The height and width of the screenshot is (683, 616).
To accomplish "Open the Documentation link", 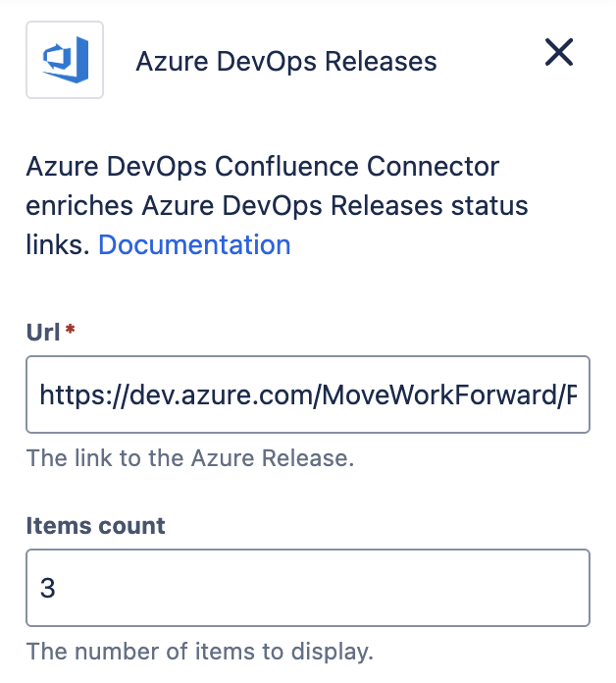I will point(194,244).
